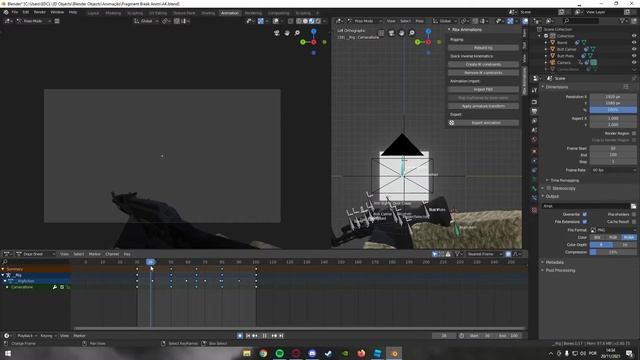Click the Rebuild rig button

click(x=483, y=48)
